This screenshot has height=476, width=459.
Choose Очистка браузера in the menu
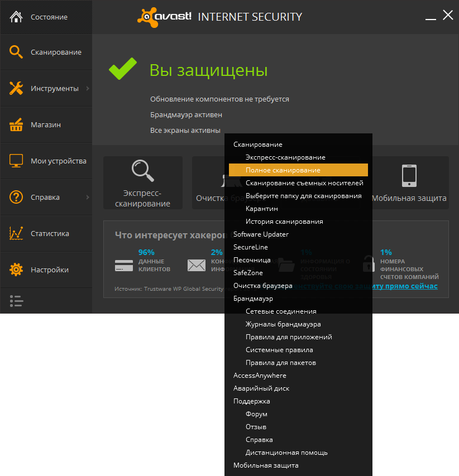298,286
